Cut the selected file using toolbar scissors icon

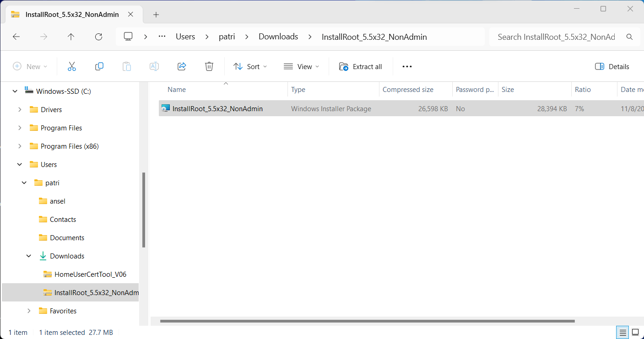[x=72, y=66]
